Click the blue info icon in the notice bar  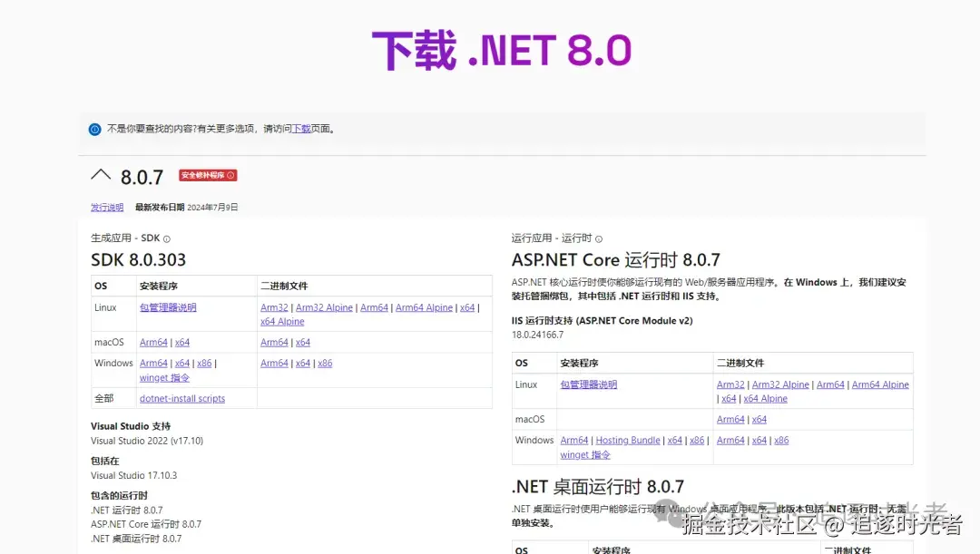(x=95, y=130)
